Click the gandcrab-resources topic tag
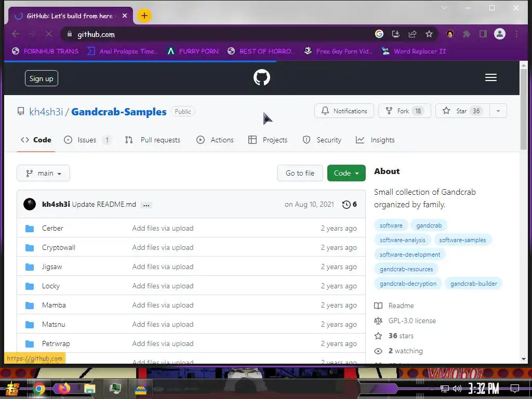The width and height of the screenshot is (532, 399). 406,269
